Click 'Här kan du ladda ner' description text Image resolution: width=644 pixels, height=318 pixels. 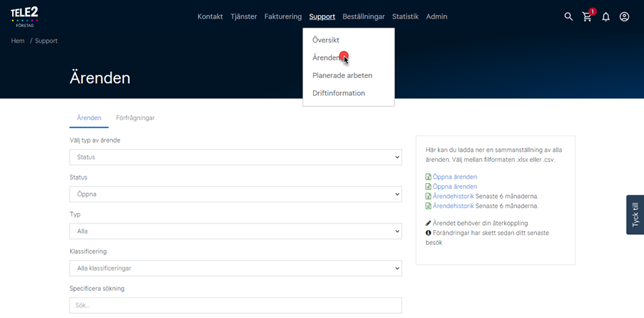[493, 155]
